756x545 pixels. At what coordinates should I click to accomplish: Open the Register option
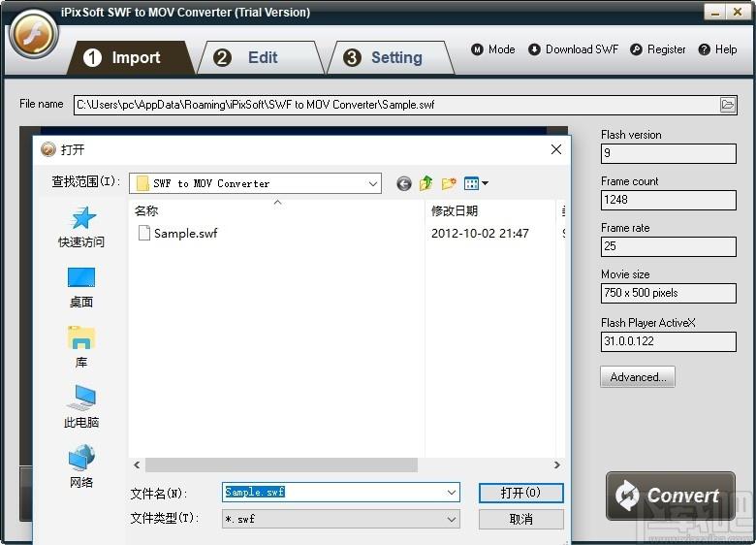point(658,49)
